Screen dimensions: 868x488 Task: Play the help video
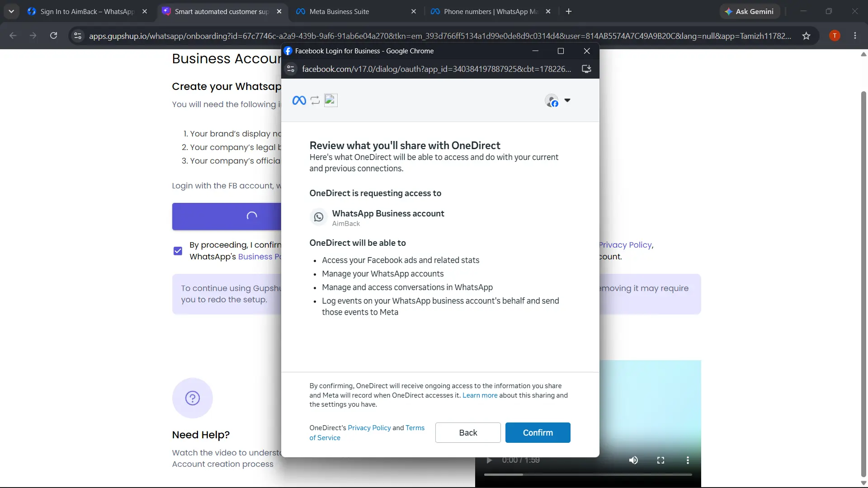coord(489,460)
